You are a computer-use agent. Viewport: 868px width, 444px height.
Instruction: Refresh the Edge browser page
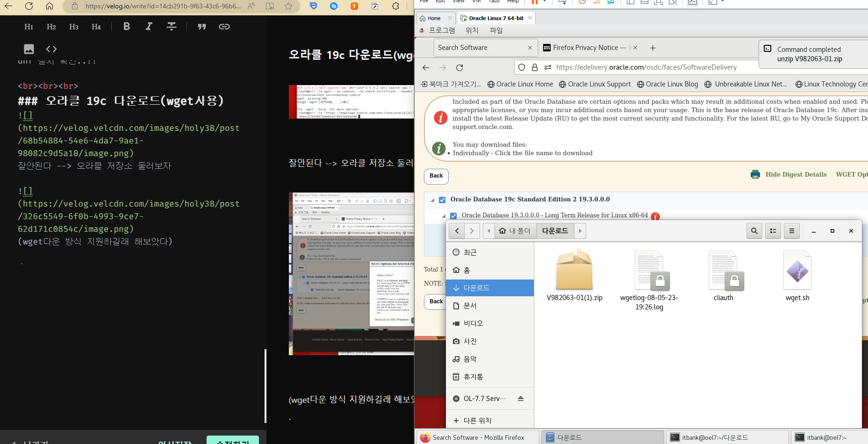coord(29,6)
